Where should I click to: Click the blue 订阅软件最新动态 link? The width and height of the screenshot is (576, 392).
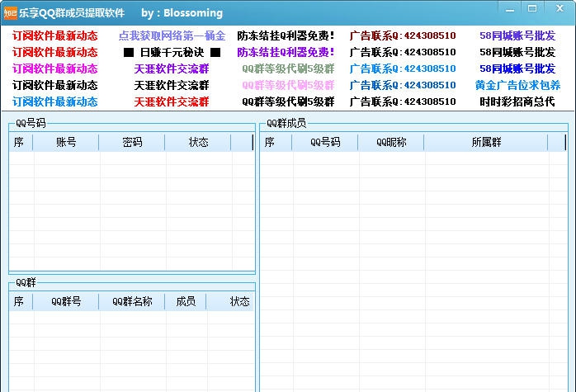click(54, 102)
